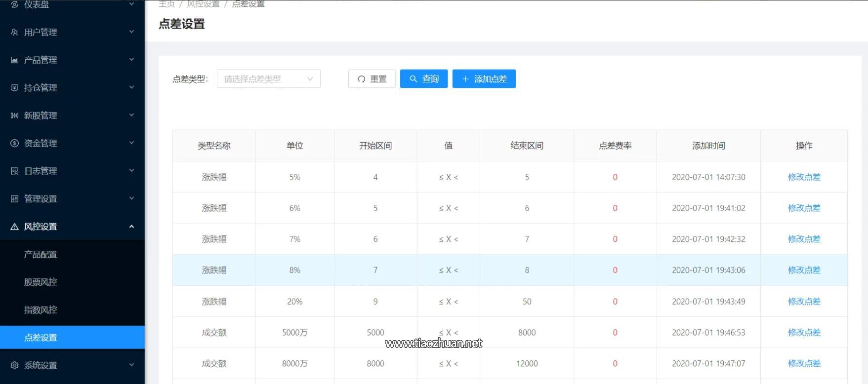Click the 产品管理 chart icon
The image size is (868, 384).
(x=14, y=60)
